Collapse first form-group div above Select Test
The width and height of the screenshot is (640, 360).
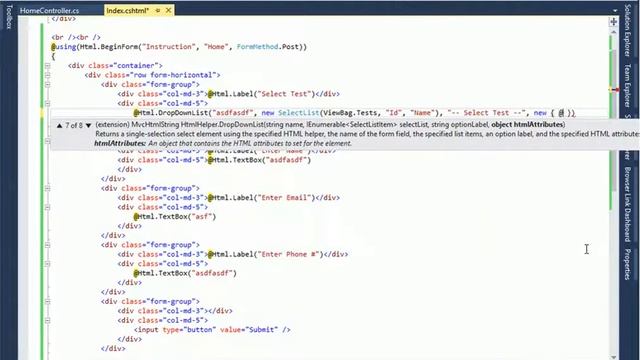tap(47, 84)
